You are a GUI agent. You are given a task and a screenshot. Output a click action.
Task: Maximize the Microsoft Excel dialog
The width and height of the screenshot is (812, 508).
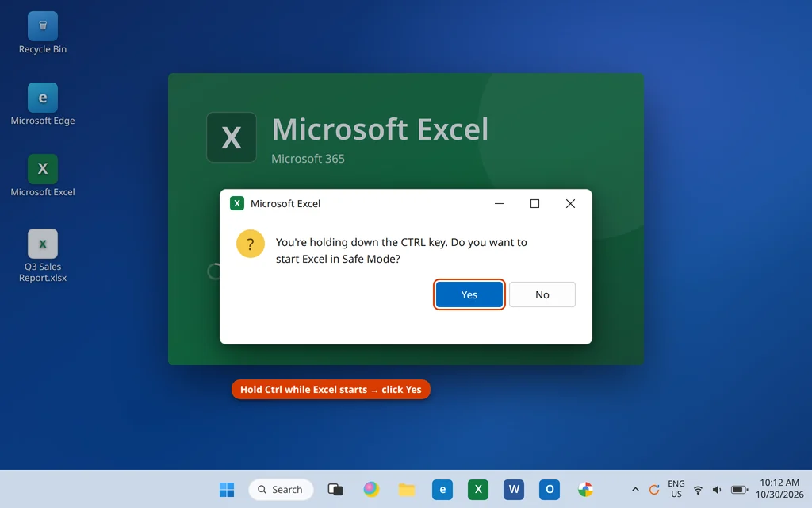(534, 204)
